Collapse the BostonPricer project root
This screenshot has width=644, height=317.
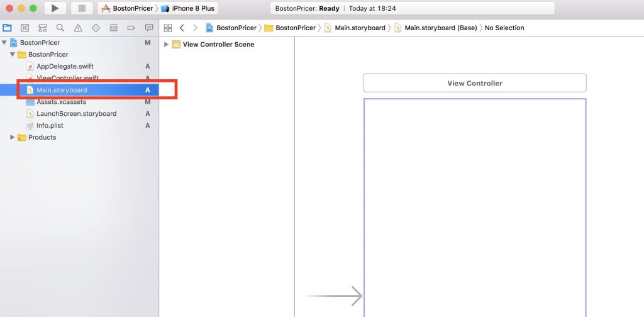(5, 43)
